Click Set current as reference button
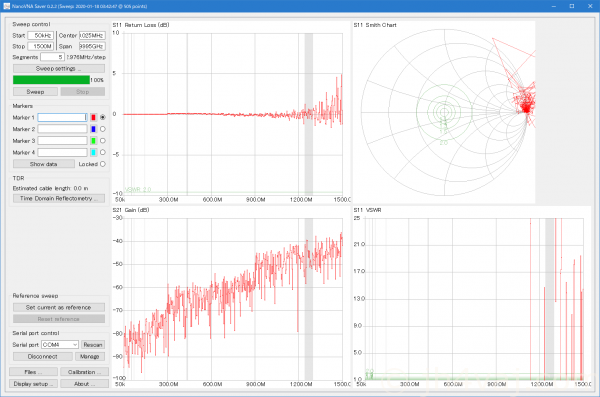600x397 pixels. tap(59, 307)
